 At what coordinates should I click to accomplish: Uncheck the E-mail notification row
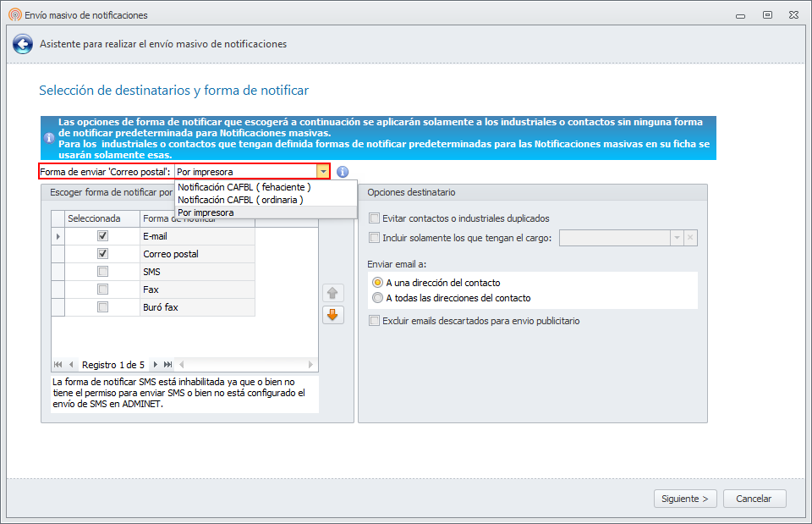click(102, 236)
